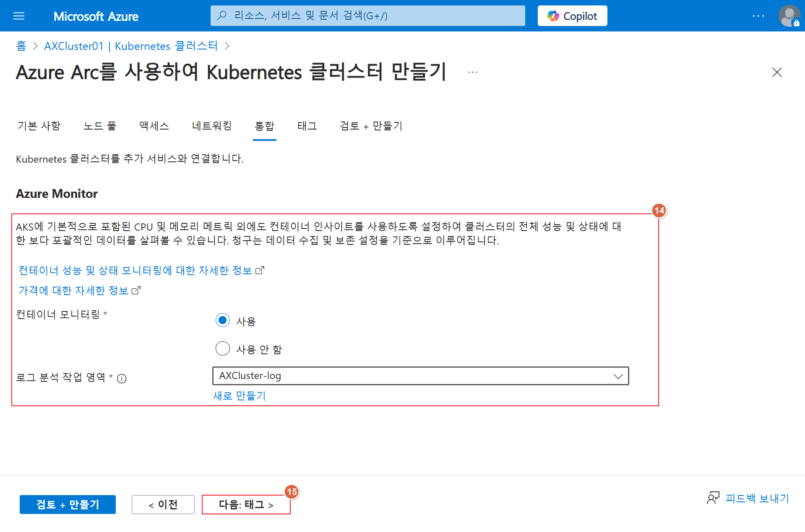The image size is (805, 532).
Task: Open page ellipsis next to title
Action: pyautogui.click(x=473, y=73)
